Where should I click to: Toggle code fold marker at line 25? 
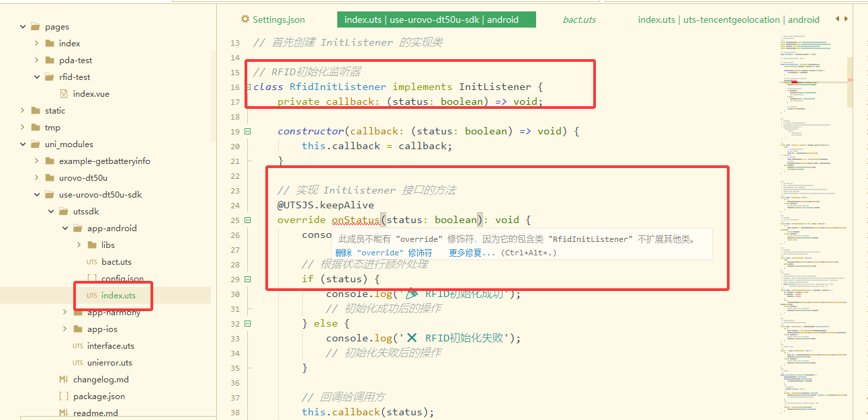click(x=247, y=220)
